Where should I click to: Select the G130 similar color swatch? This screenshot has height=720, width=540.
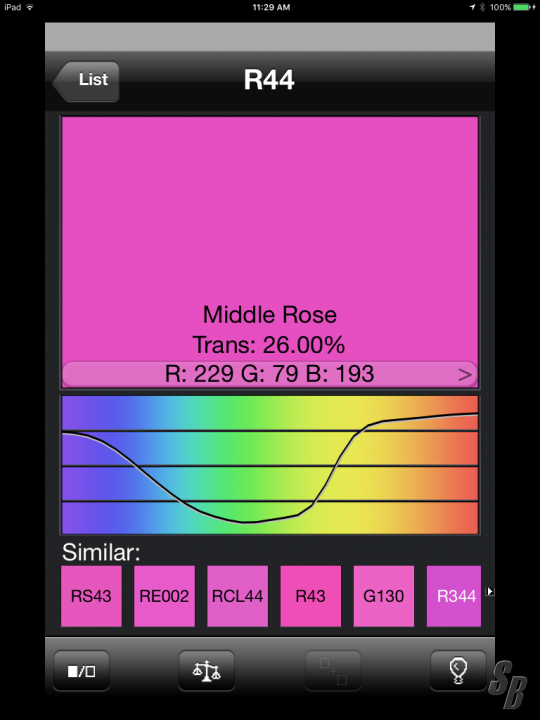(x=384, y=596)
